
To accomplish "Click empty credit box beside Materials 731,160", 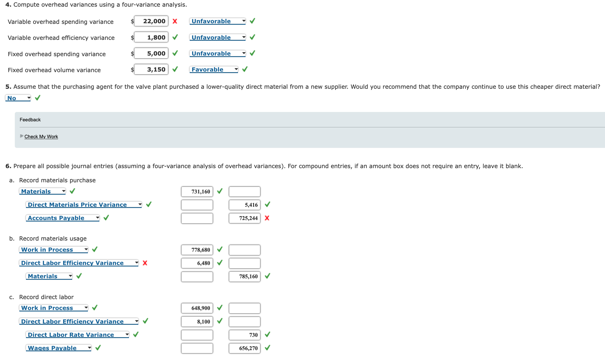I will point(244,191).
